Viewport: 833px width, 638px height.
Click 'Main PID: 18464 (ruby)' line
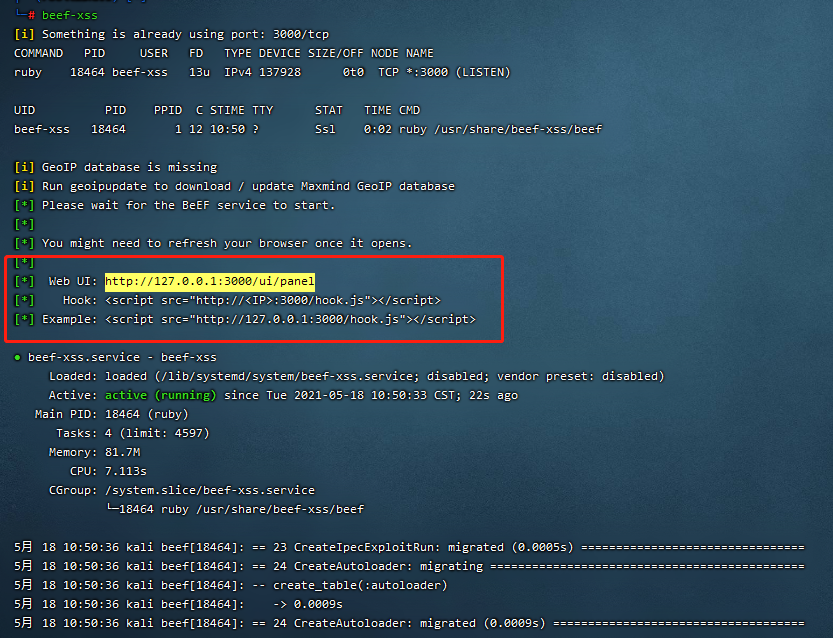[112, 414]
